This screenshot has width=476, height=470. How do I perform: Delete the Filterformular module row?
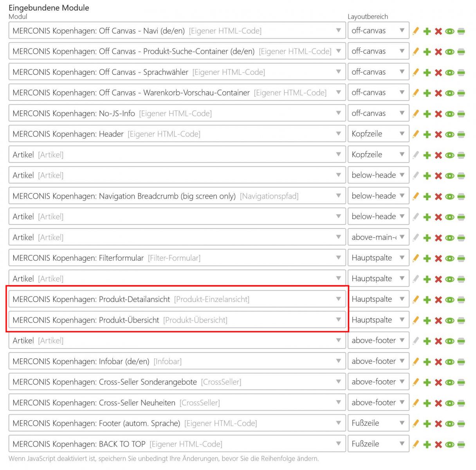pyautogui.click(x=438, y=258)
